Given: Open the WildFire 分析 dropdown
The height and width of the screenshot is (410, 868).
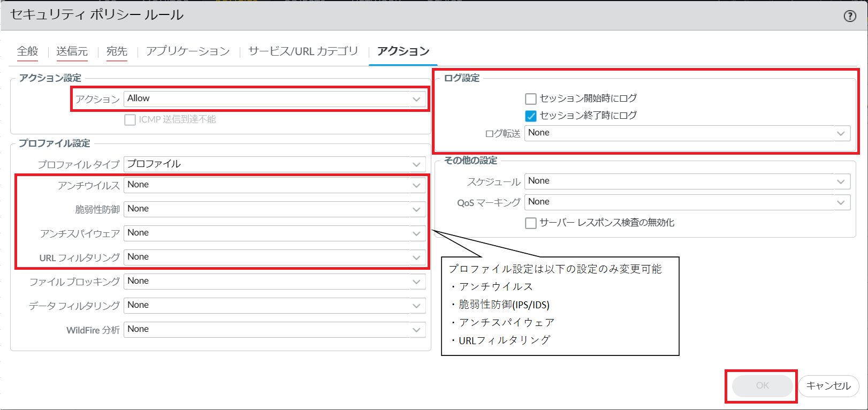Looking at the screenshot, I should coord(275,330).
